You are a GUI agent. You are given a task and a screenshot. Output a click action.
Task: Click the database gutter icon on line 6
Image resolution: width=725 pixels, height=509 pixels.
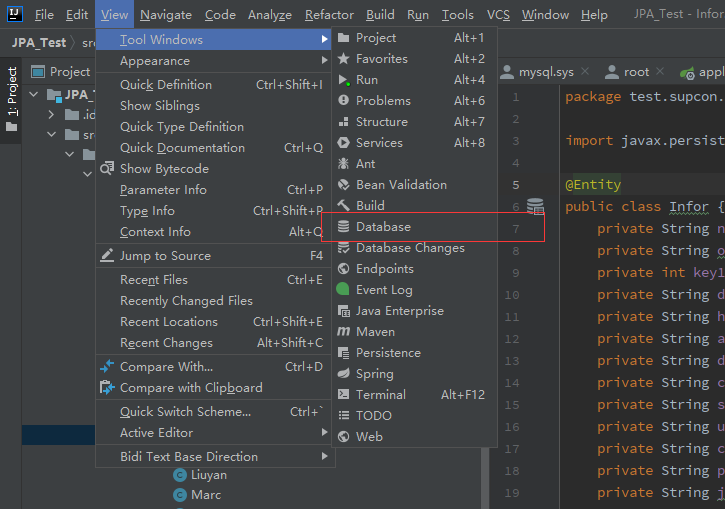pos(535,206)
